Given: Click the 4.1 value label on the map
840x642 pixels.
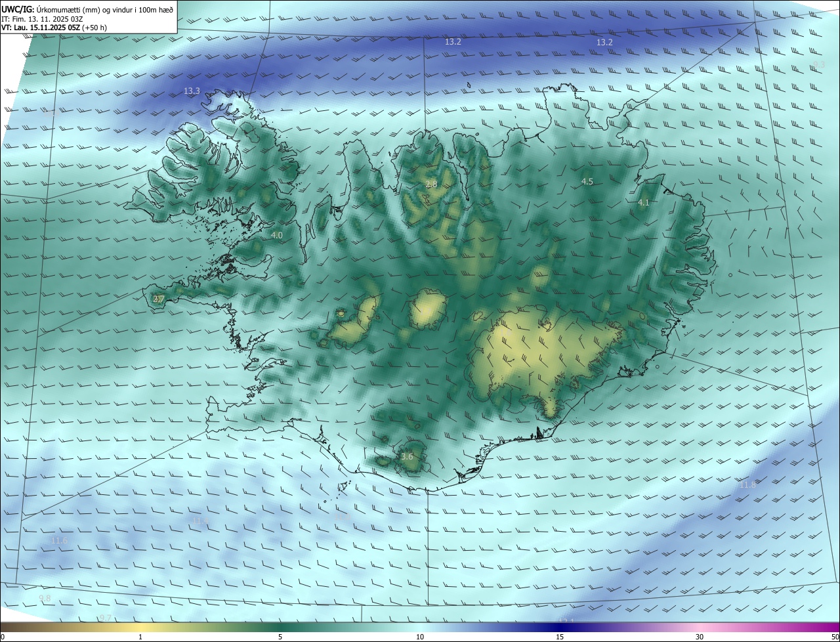Looking at the screenshot, I should tap(643, 203).
